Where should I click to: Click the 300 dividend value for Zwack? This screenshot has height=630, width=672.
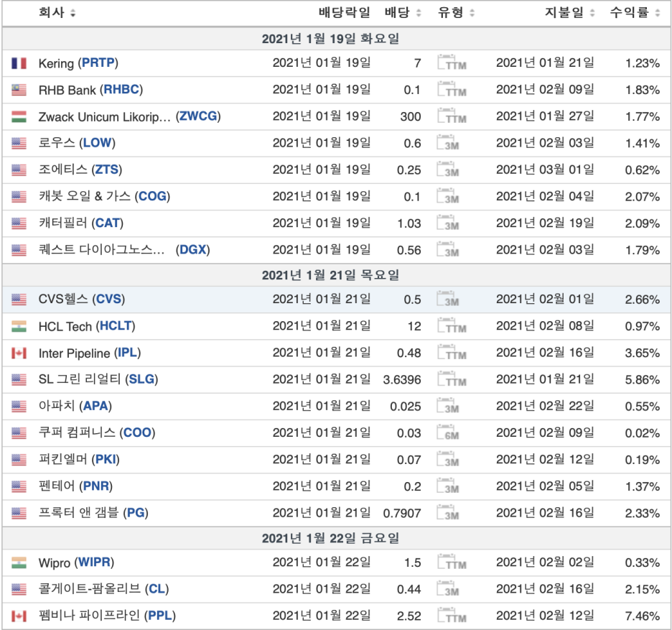point(411,116)
